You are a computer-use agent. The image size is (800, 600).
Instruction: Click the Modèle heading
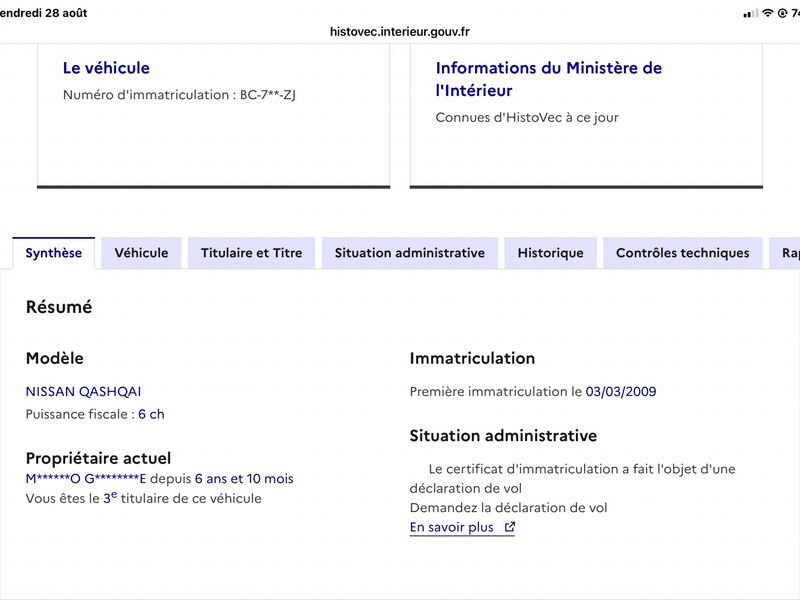[55, 358]
